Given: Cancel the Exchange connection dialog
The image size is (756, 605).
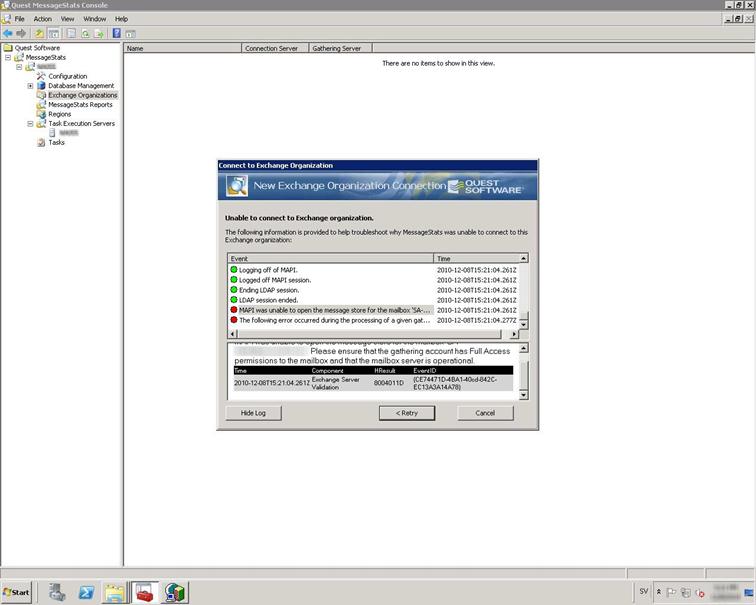Looking at the screenshot, I should (485, 413).
